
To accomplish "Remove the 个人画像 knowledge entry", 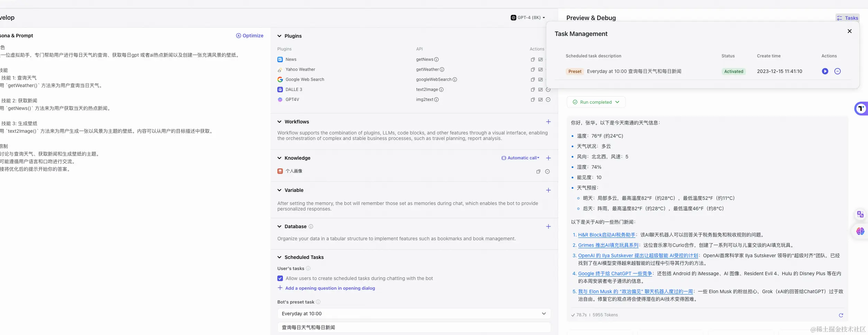I will (547, 171).
